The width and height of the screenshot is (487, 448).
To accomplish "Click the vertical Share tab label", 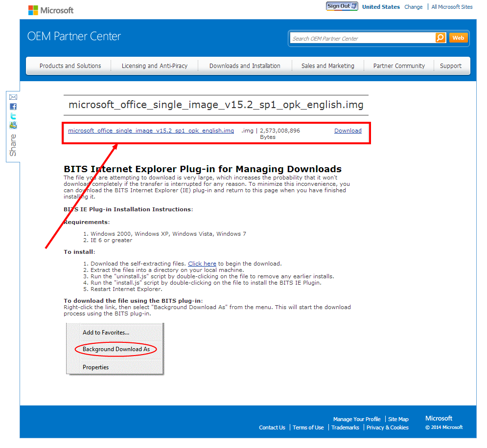I will [13, 145].
